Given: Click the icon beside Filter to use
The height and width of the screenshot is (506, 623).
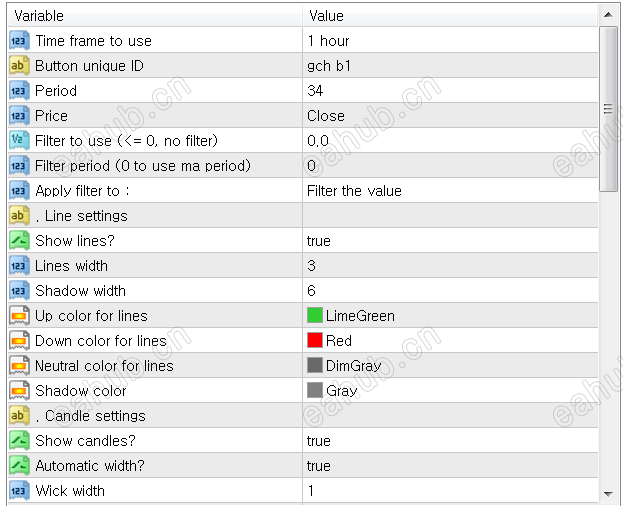Looking at the screenshot, I should tap(19, 141).
